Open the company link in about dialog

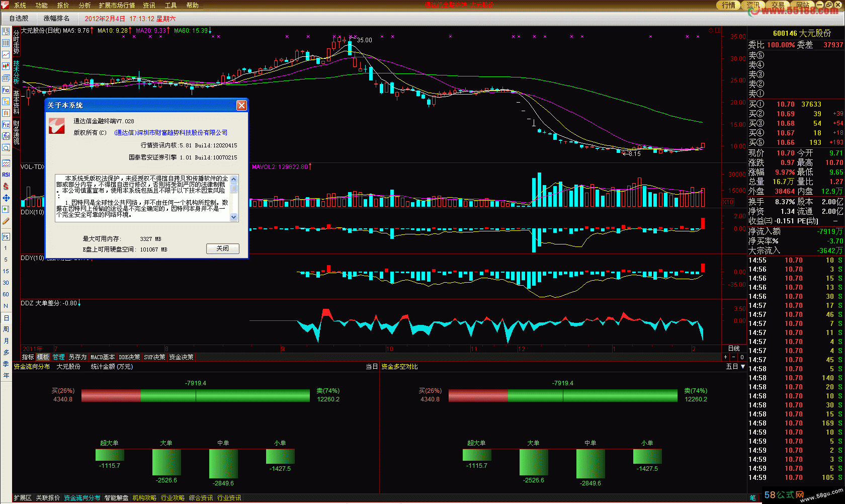(171, 133)
